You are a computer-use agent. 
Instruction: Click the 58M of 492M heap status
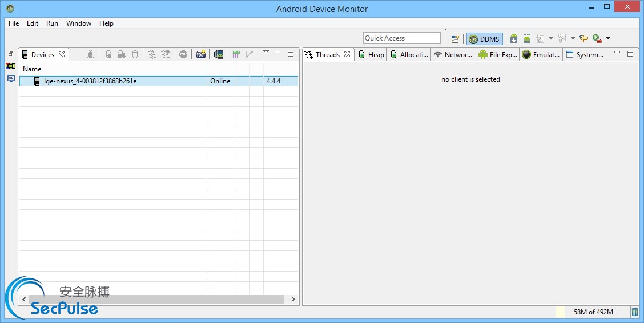click(594, 312)
